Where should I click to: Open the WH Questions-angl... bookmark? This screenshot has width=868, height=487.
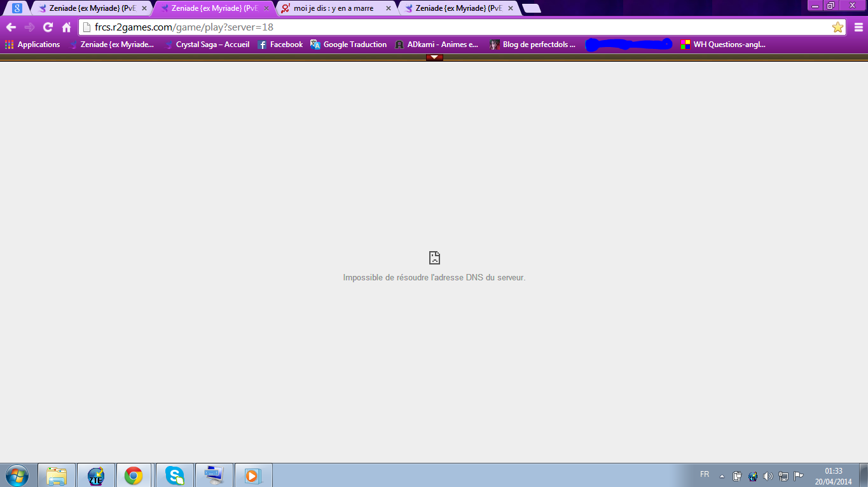coord(722,45)
